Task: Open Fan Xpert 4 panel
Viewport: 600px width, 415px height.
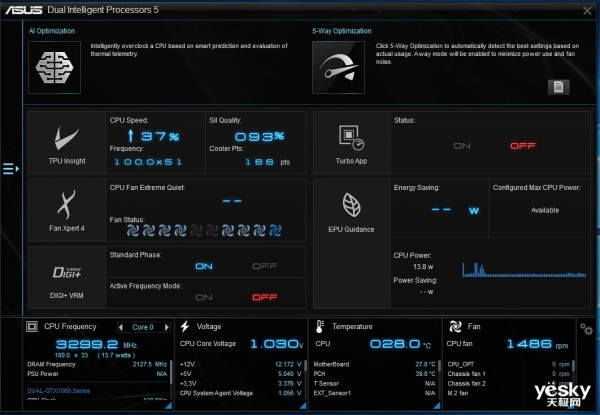Action: [x=67, y=210]
